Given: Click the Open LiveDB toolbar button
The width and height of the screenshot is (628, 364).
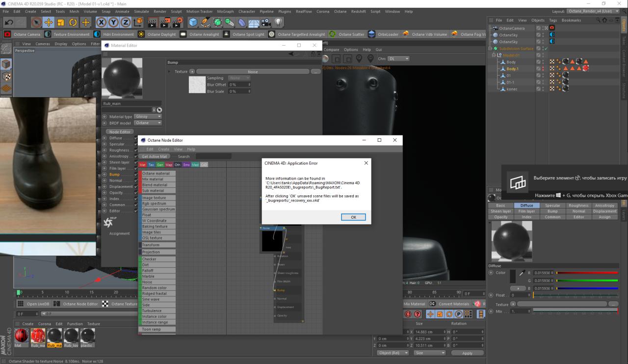Looking at the screenshot, I should [x=34, y=304].
